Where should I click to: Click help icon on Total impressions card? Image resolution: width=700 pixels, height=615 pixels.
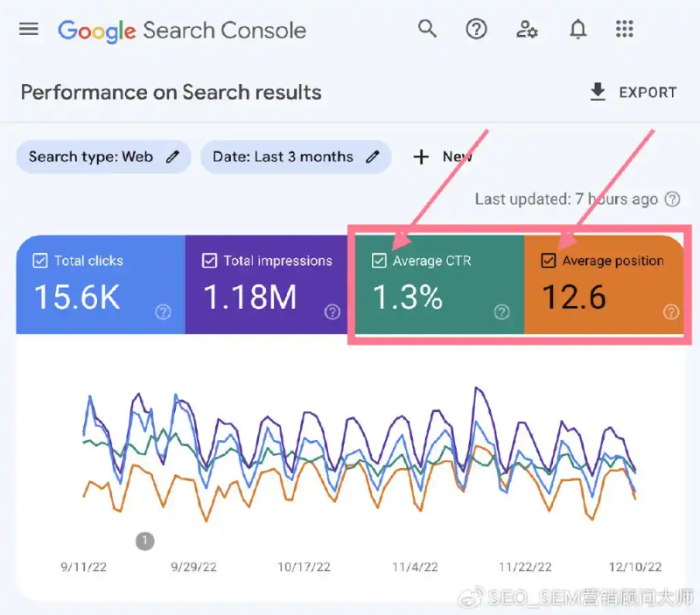tap(332, 312)
